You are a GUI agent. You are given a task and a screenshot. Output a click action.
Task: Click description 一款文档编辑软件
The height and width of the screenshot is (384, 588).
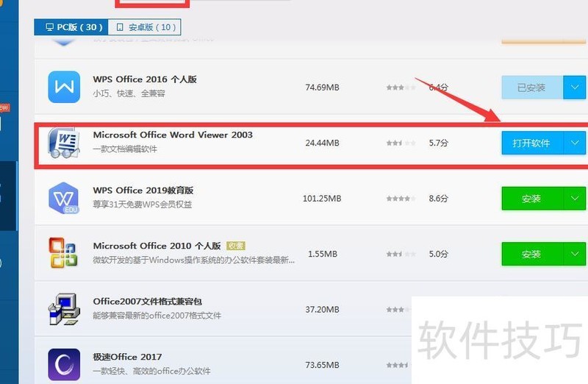click(125, 149)
